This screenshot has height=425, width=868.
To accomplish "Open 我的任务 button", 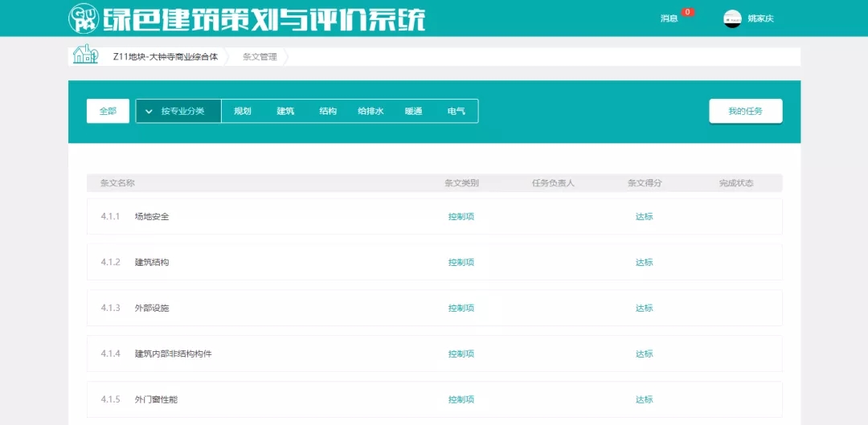I will [745, 112].
